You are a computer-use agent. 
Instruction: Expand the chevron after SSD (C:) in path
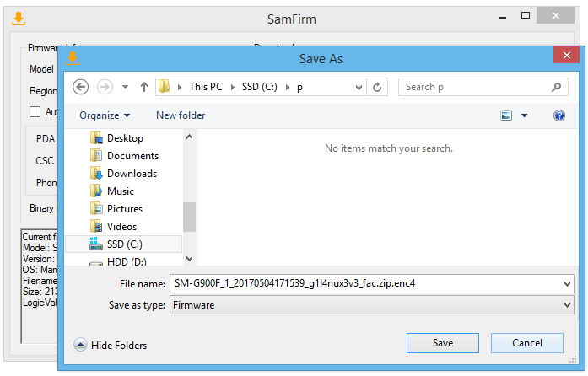[288, 87]
